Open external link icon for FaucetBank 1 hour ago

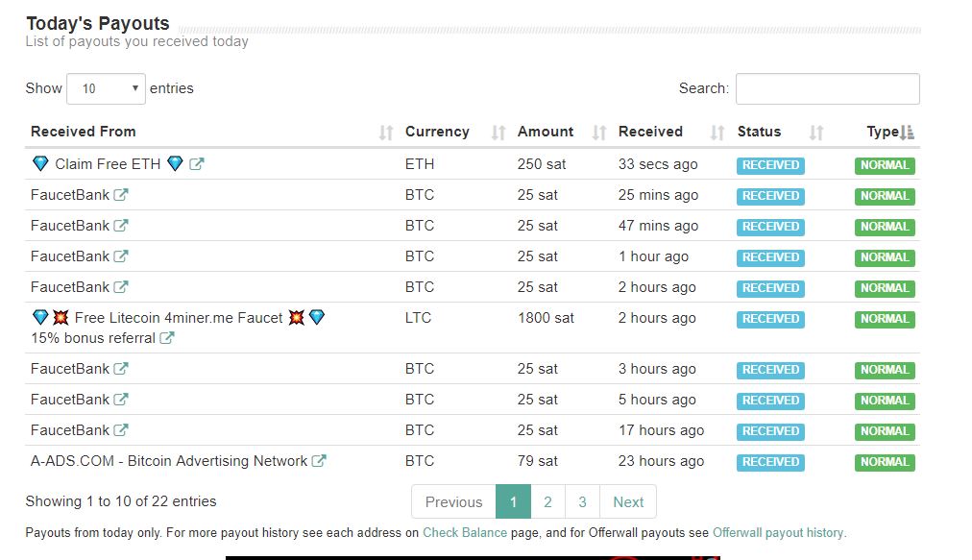coord(121,256)
